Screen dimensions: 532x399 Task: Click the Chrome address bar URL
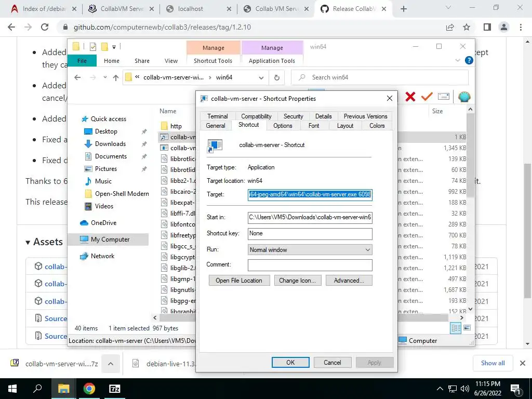pyautogui.click(x=162, y=27)
